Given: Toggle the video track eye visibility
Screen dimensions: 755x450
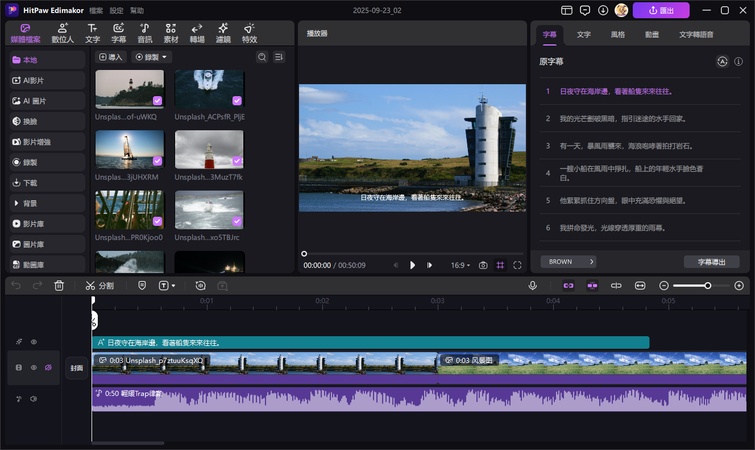Looking at the screenshot, I should [x=34, y=367].
